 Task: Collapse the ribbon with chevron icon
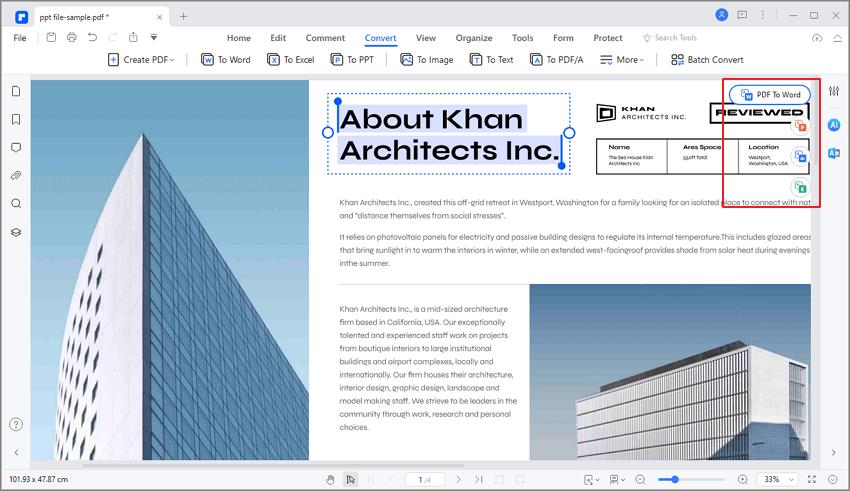pyautogui.click(x=838, y=38)
